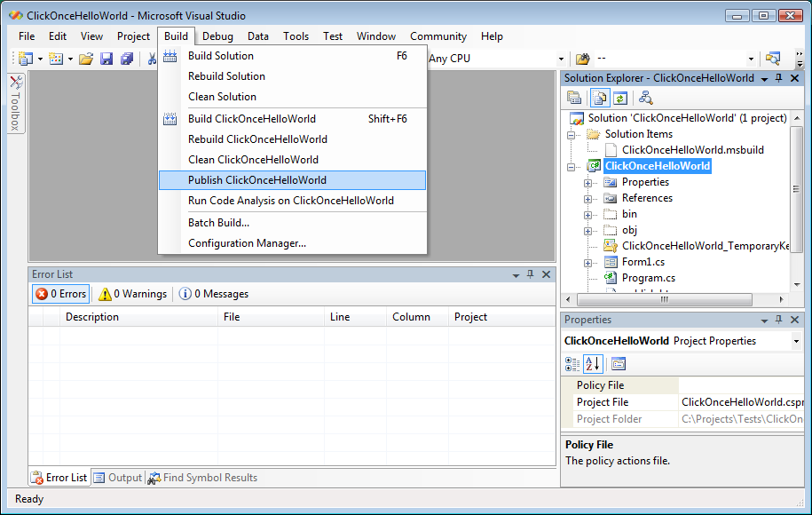Select ClickOnceHelloWorld.msbuild file
Image resolution: width=812 pixels, height=515 pixels.
click(x=692, y=150)
